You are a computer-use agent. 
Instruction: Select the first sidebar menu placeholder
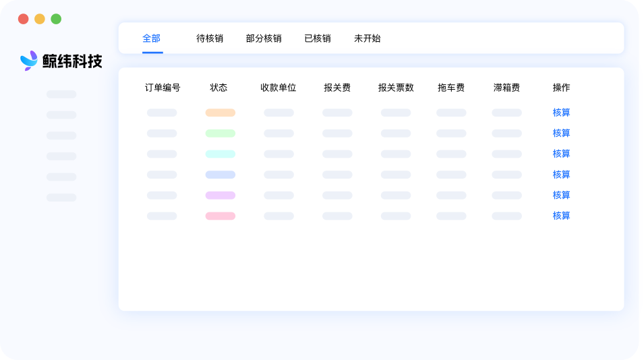click(x=61, y=94)
